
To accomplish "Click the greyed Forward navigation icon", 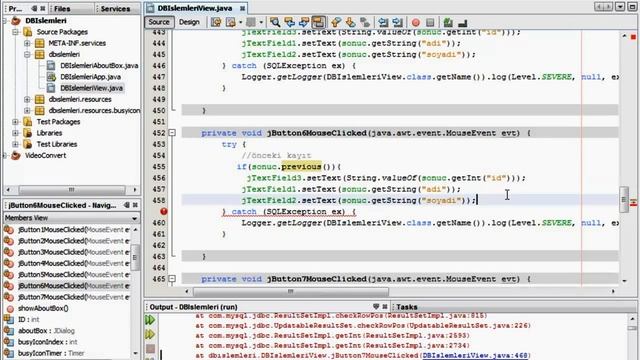I will click(251, 22).
